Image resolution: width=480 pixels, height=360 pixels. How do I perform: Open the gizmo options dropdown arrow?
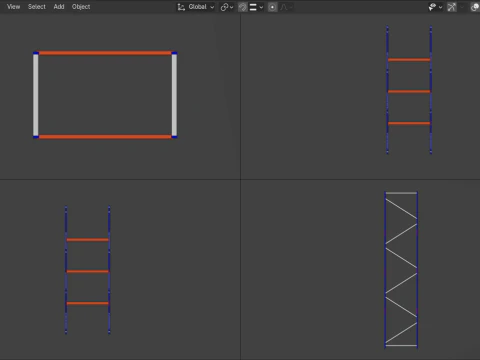[462, 7]
